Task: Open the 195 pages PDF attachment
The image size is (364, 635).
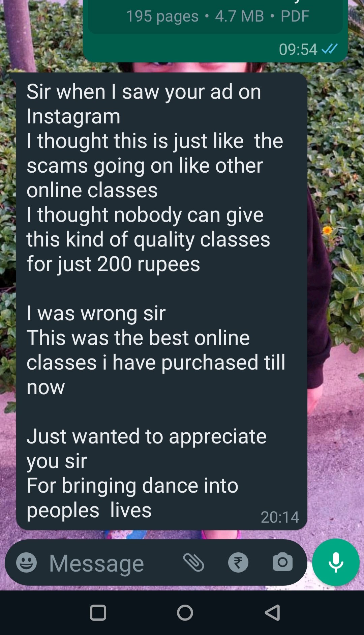Action: click(215, 16)
